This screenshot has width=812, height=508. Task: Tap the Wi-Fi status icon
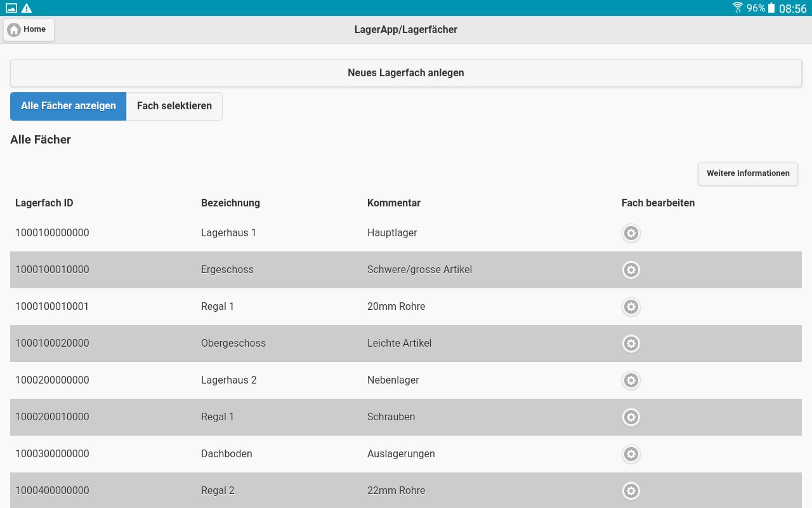pos(738,8)
